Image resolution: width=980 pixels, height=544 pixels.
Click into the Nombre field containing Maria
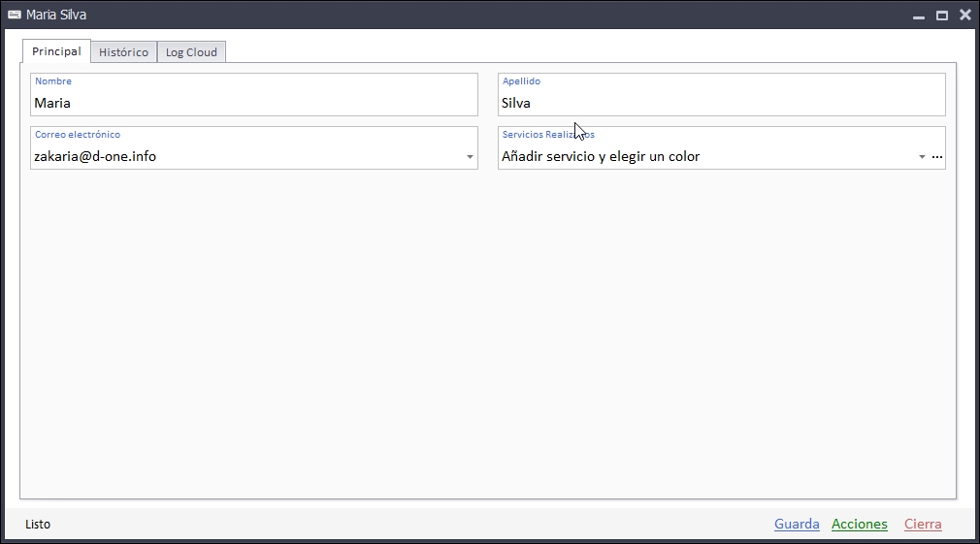point(252,103)
